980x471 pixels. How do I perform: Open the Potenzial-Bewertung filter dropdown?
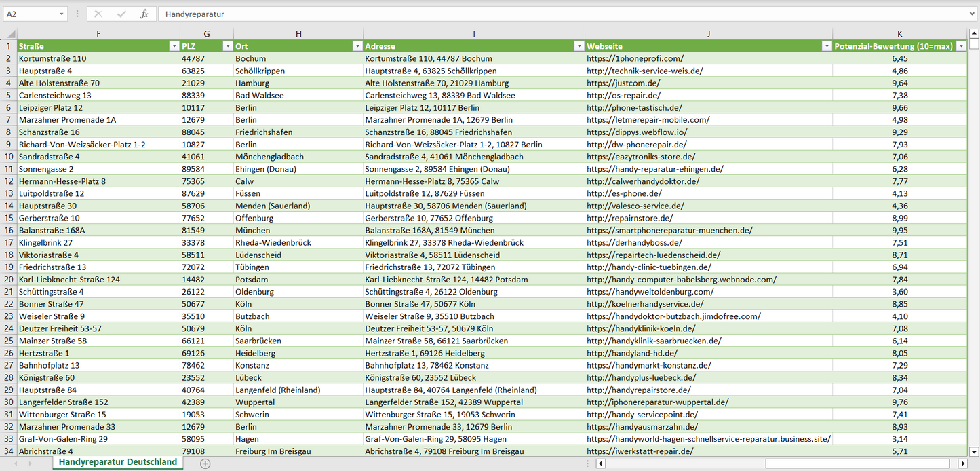pyautogui.click(x=960, y=46)
